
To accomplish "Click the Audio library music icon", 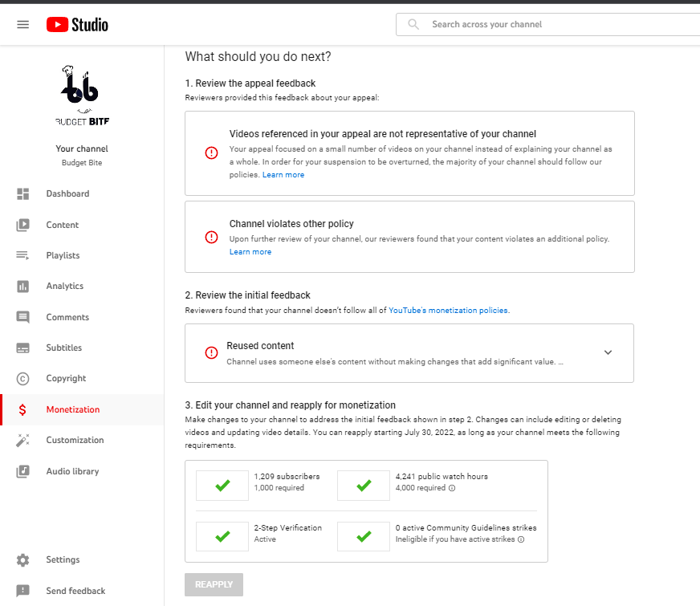I will [x=22, y=471].
